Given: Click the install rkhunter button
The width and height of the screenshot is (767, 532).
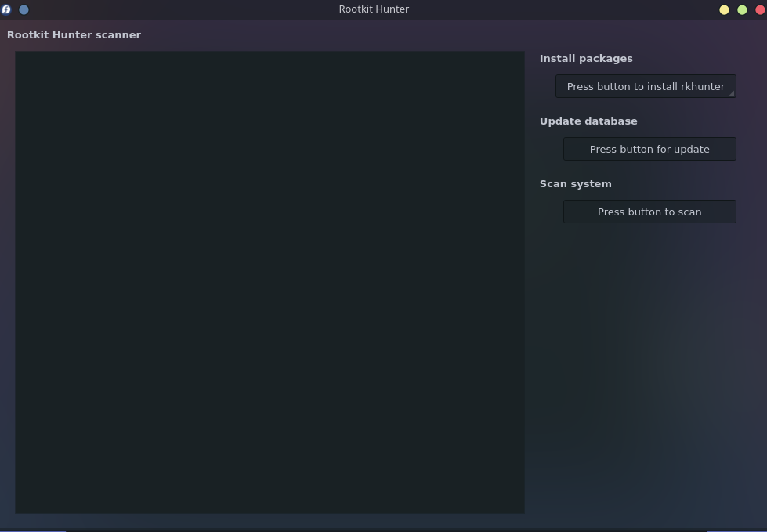Looking at the screenshot, I should (646, 86).
